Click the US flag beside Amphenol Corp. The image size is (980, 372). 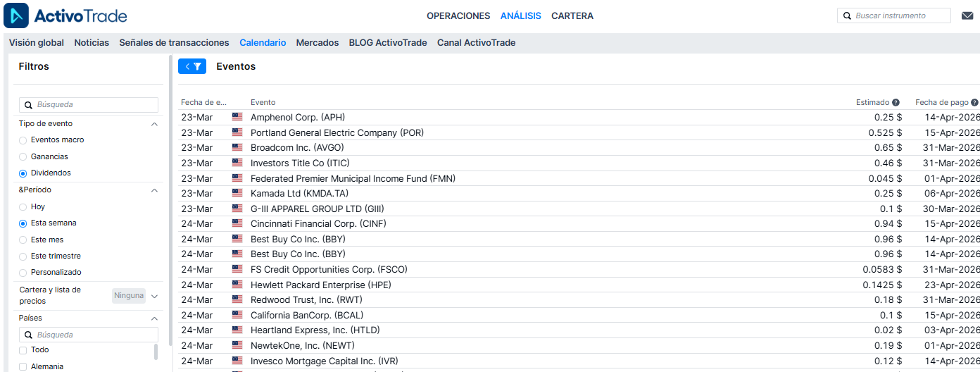click(x=237, y=117)
